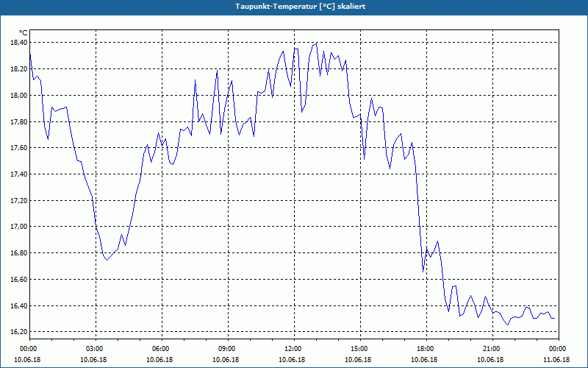
Task: Click the 12:00 time axis label
Action: coord(292,349)
